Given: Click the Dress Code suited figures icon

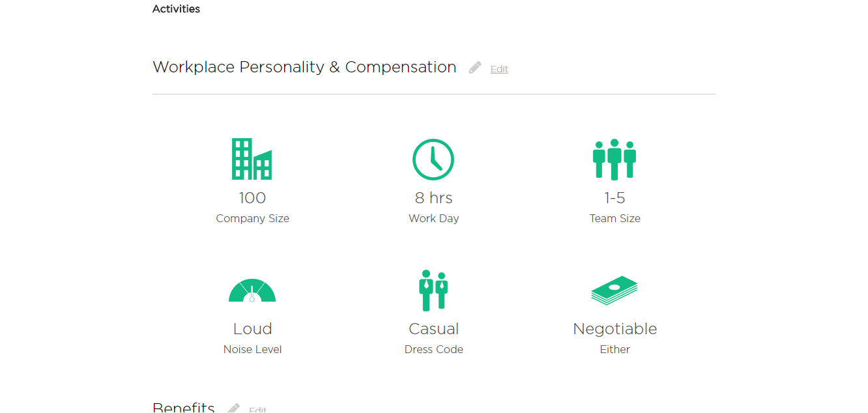Looking at the screenshot, I should coord(433,291).
